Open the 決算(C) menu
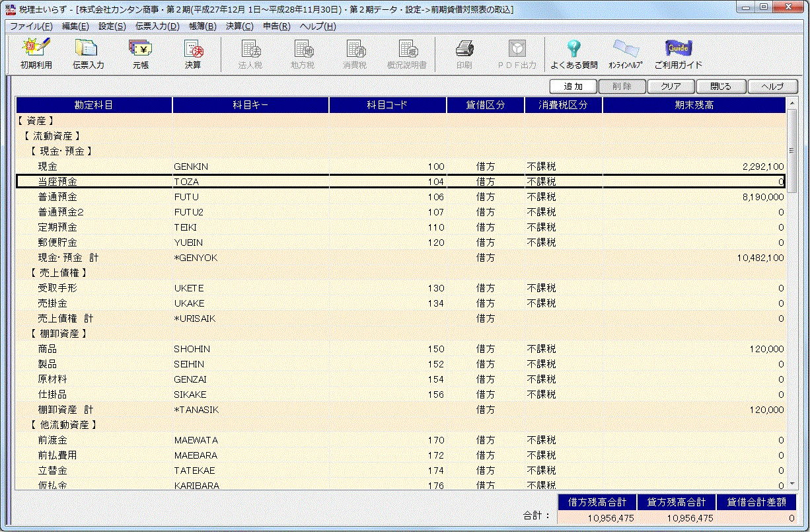The image size is (810, 532). pos(239,26)
